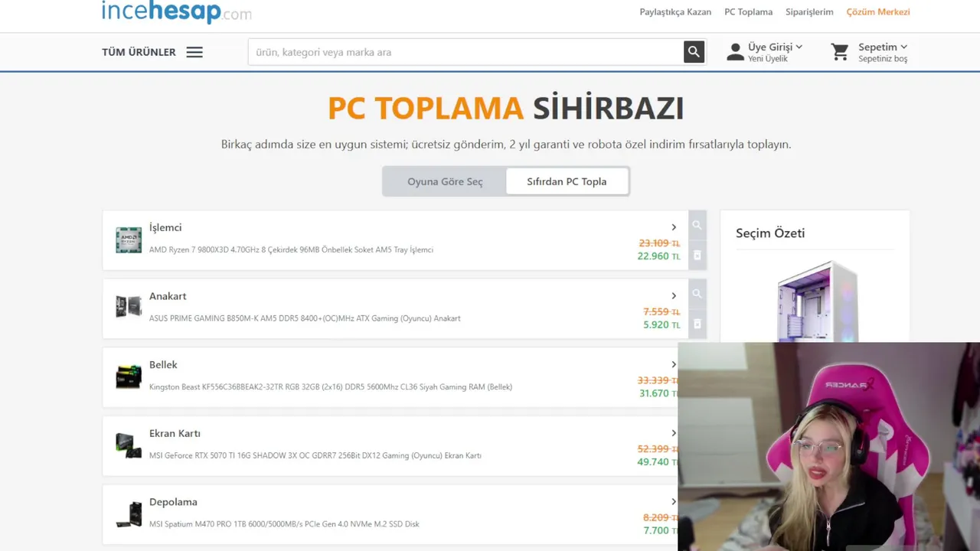Open the Üye Girişi dropdown
Viewport: 980px width, 551px height.
point(775,47)
